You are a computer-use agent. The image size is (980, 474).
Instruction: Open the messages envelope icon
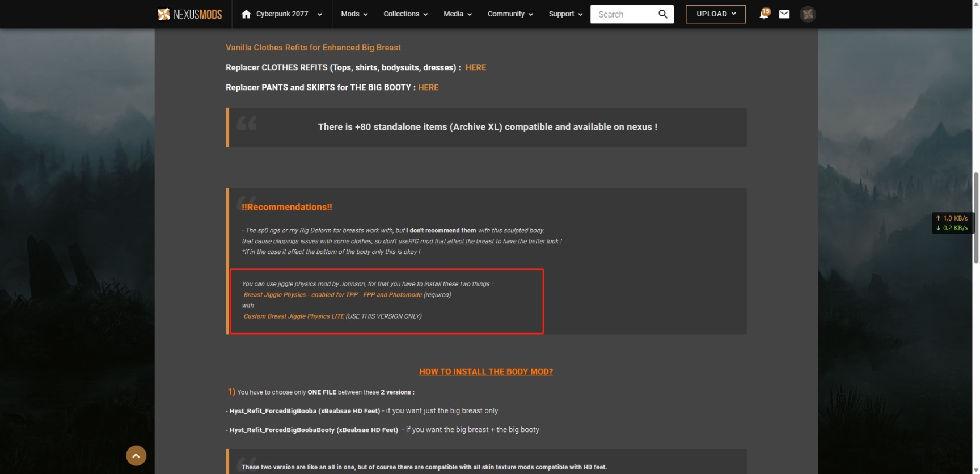pyautogui.click(x=784, y=14)
